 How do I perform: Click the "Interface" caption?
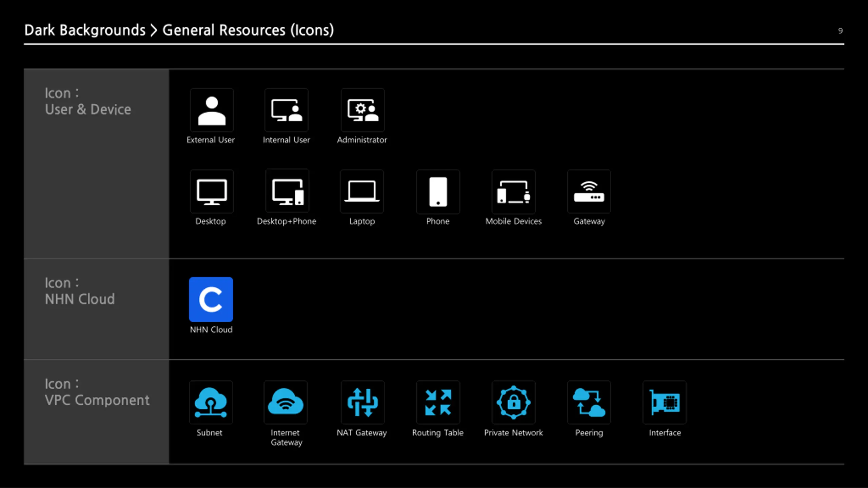click(x=665, y=433)
